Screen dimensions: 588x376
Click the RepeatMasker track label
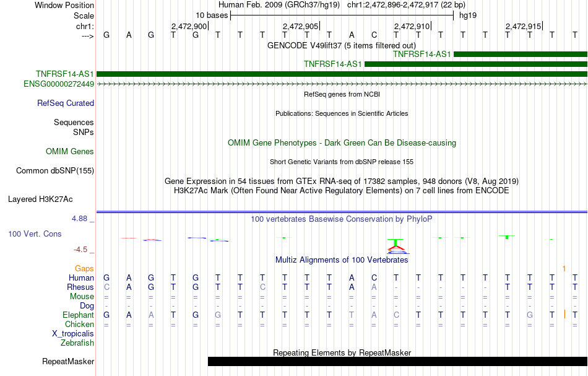click(68, 362)
